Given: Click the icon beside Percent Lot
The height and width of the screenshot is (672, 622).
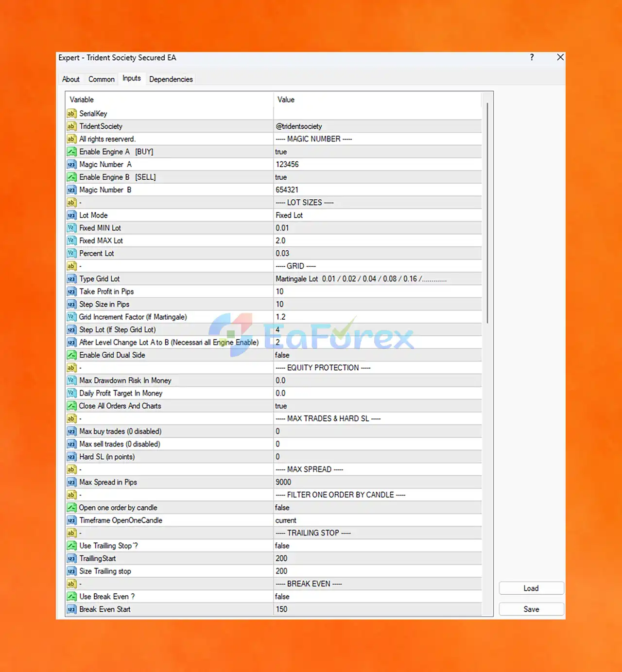Looking at the screenshot, I should 71,253.
